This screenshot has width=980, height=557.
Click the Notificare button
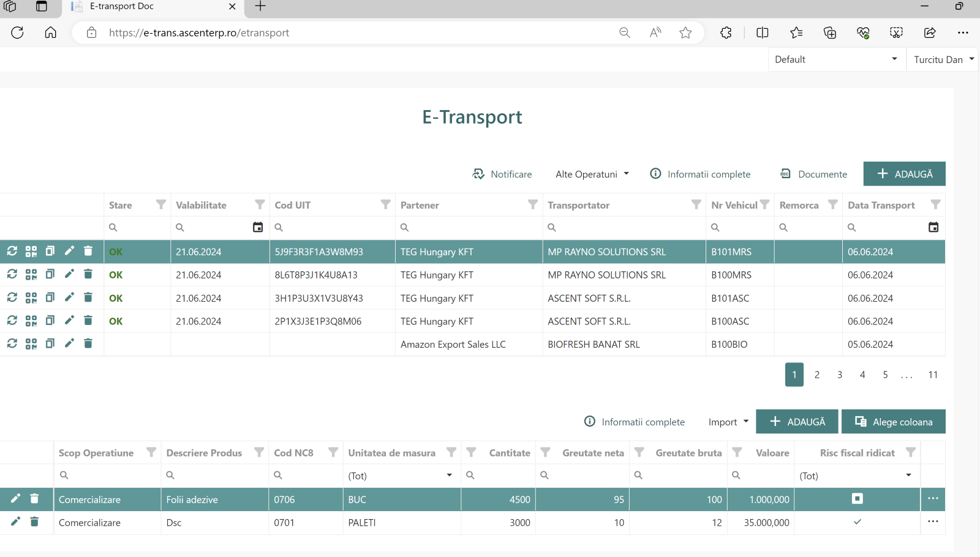coord(502,174)
